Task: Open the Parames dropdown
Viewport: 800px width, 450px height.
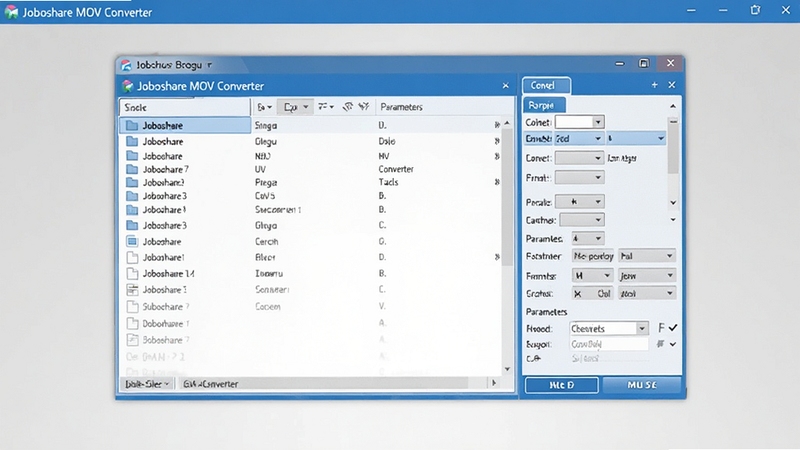Action: [588, 238]
